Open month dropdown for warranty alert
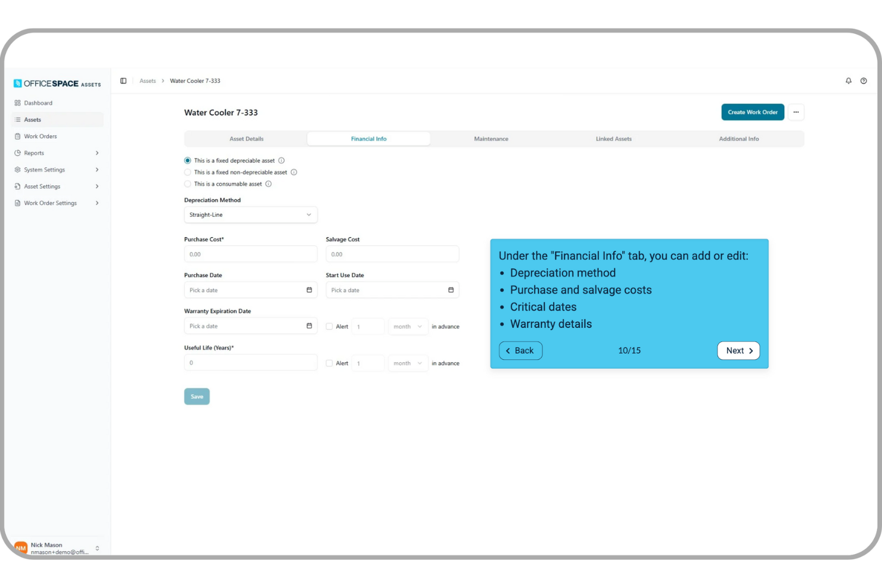This screenshot has width=882, height=588. (x=408, y=326)
